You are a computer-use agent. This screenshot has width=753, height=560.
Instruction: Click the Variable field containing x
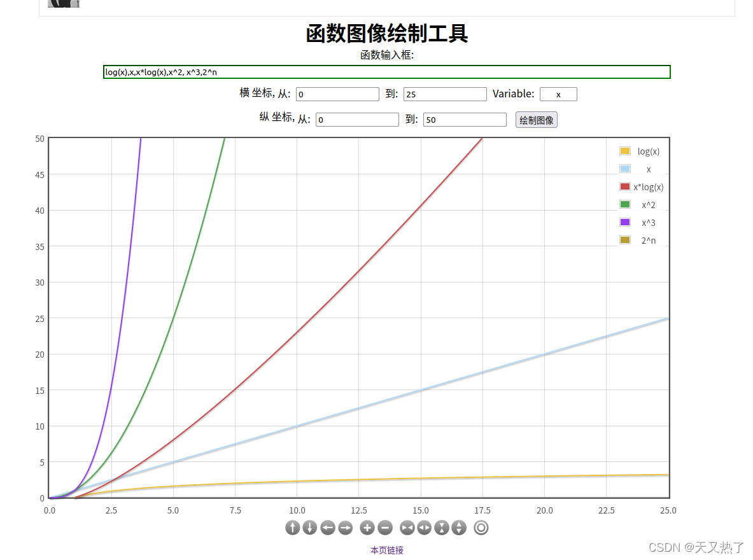(558, 94)
